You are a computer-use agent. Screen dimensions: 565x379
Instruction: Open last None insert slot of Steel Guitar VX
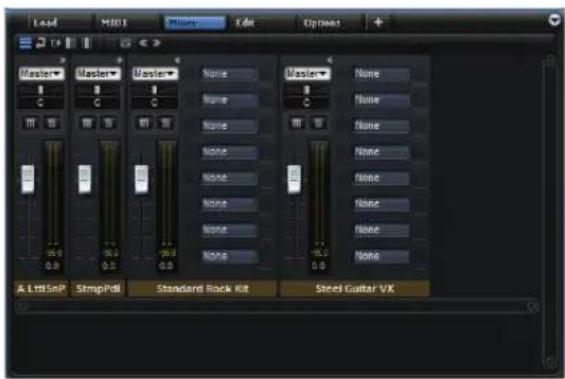381,256
